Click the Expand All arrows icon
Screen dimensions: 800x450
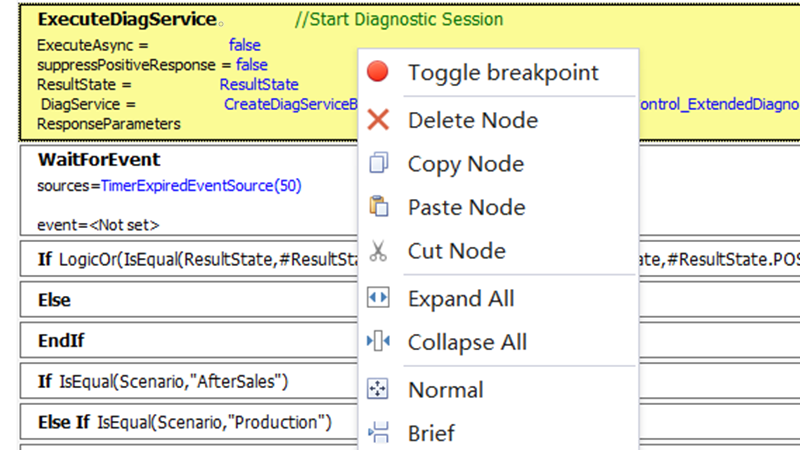[x=378, y=298]
